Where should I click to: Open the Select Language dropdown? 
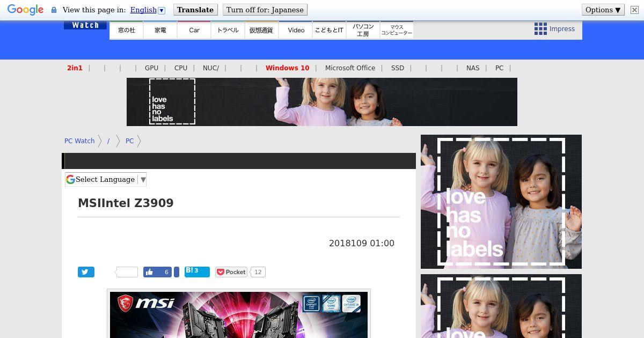pyautogui.click(x=106, y=179)
